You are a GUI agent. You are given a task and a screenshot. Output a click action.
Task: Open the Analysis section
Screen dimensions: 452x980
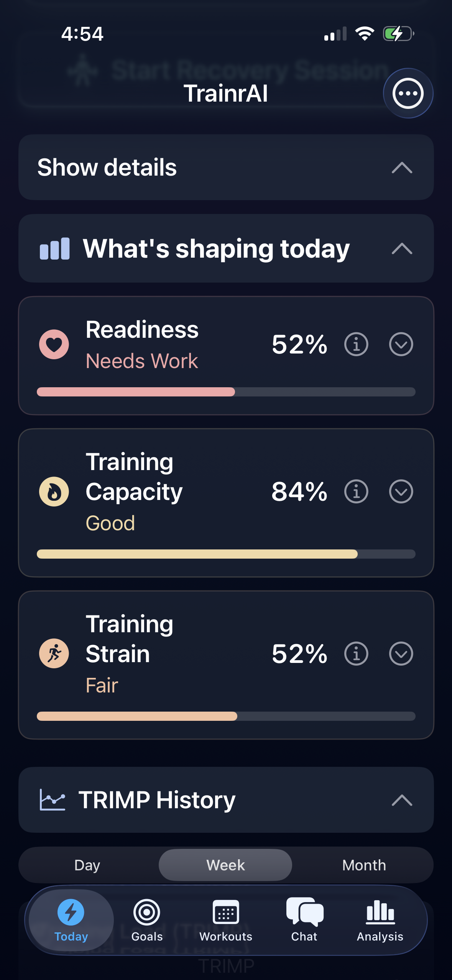pyautogui.click(x=379, y=922)
